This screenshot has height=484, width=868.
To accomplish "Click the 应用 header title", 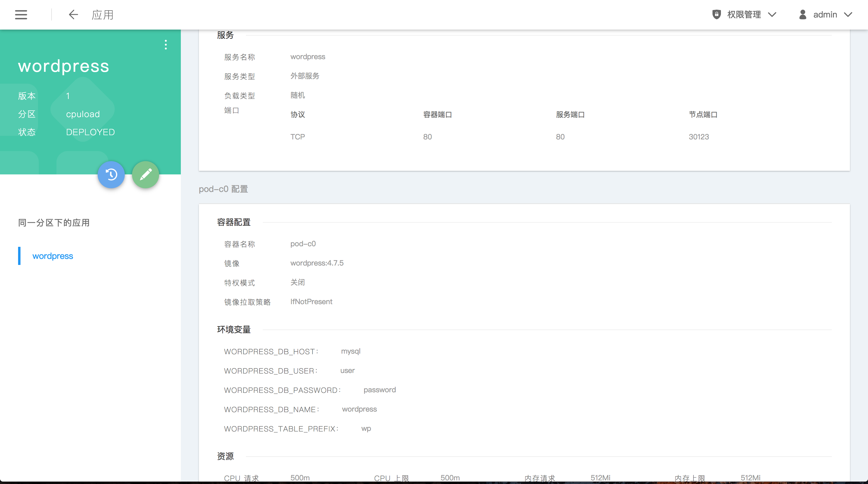I will [x=102, y=14].
